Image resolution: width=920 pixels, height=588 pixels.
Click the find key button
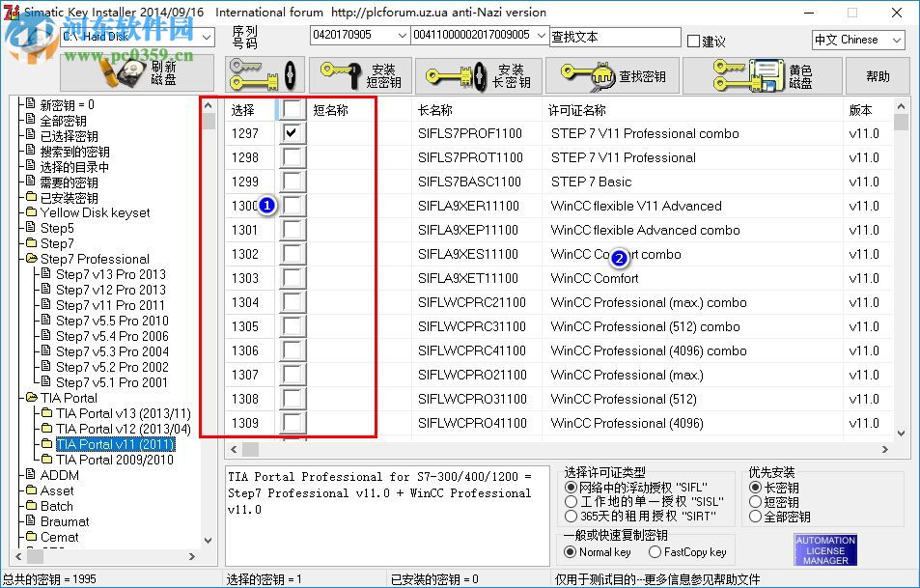click(x=612, y=75)
